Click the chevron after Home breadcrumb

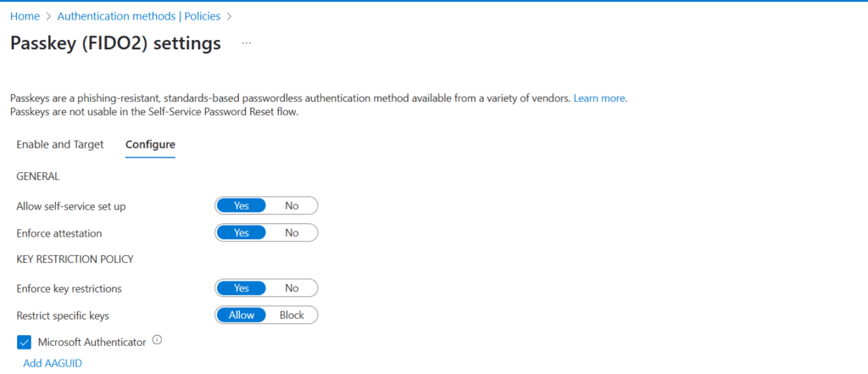point(48,17)
